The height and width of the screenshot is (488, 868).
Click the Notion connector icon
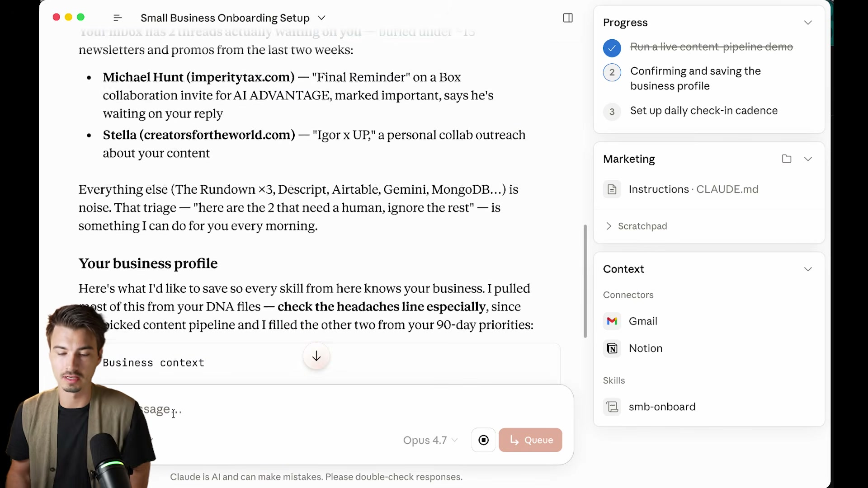[612, 348]
